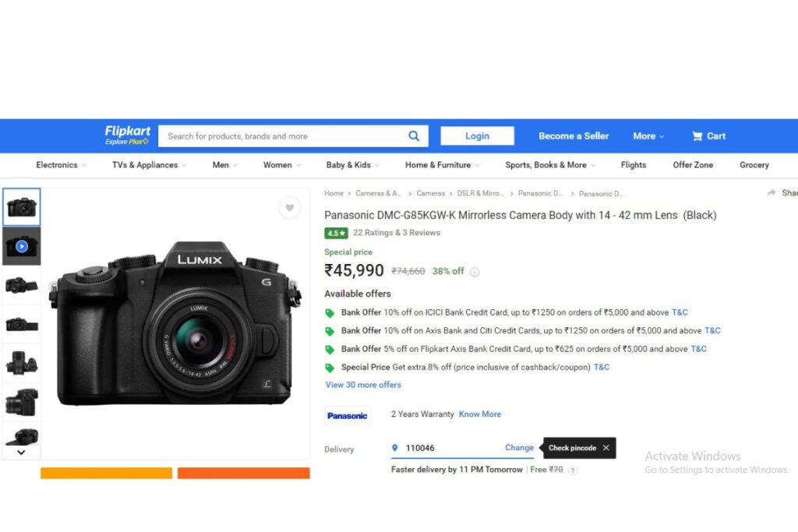Expand the More menu in header

click(x=648, y=136)
